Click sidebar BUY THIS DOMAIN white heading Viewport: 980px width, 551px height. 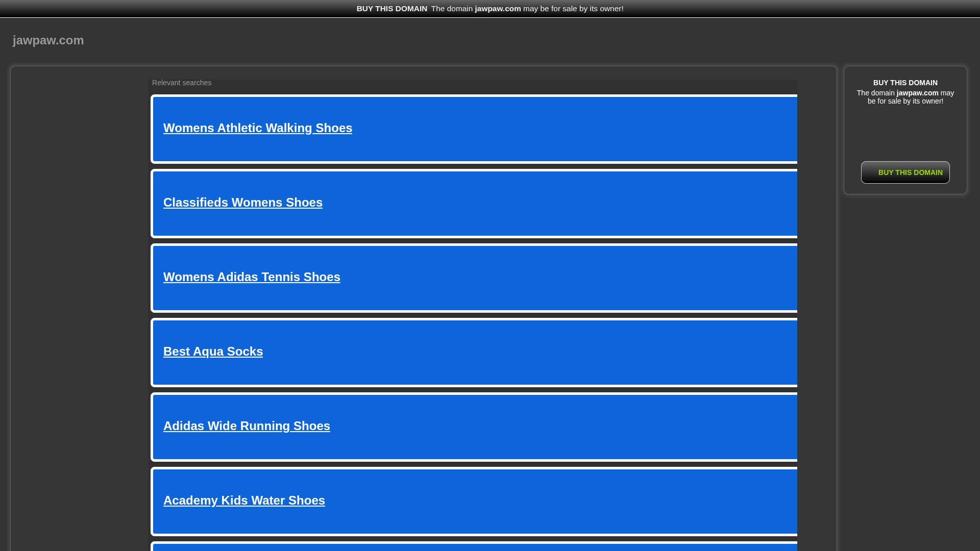905,83
